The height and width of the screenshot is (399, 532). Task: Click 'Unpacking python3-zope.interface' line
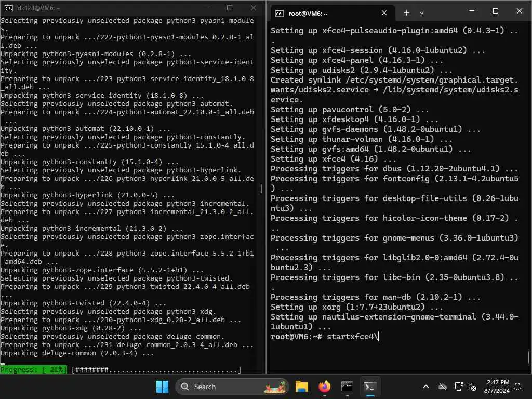(x=102, y=270)
